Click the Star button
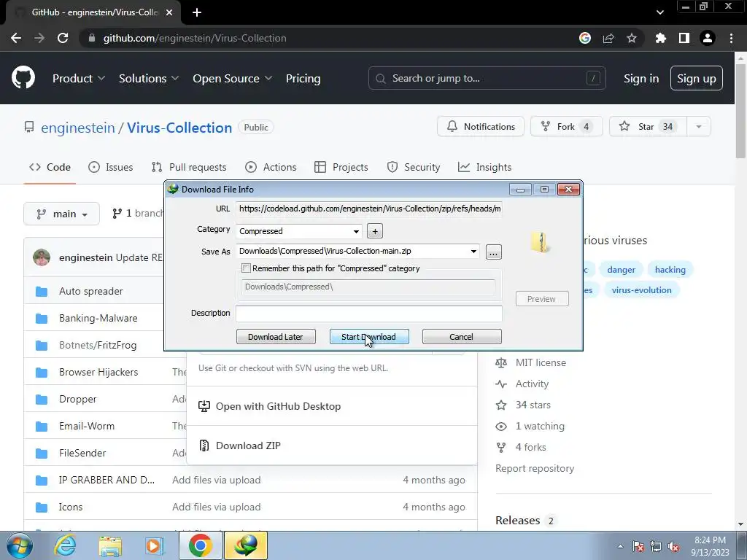747x560 pixels. pos(648,127)
